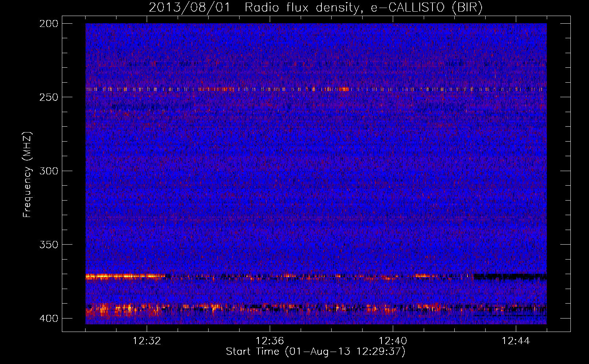
Task: Click the 250 frequency tick label
Action: point(48,97)
